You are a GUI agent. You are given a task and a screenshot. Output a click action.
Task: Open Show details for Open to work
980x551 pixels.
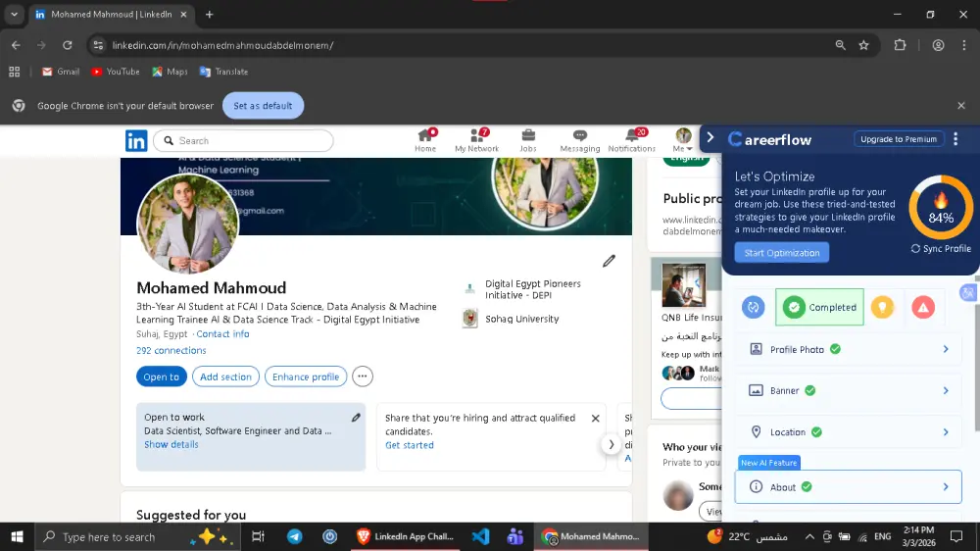(171, 445)
